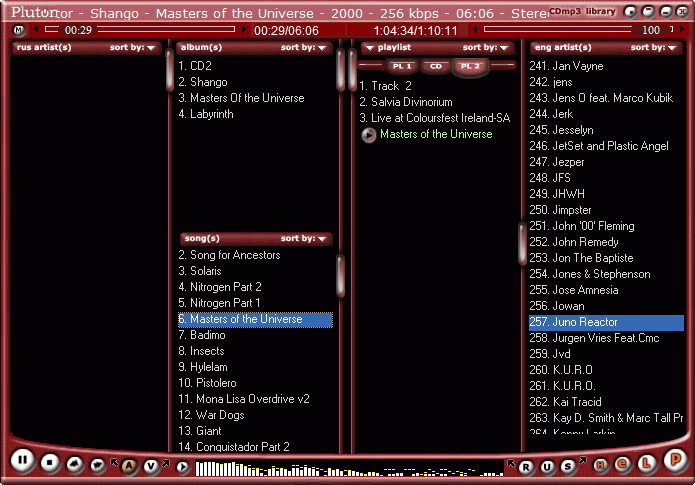695x485 pixels.
Task: Click the round S button
Action: 568,466
